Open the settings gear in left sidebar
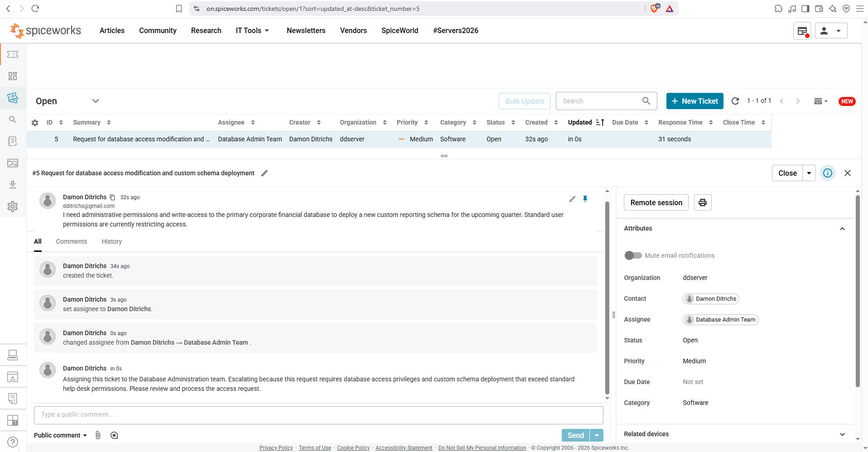This screenshot has width=868, height=452. tap(13, 207)
